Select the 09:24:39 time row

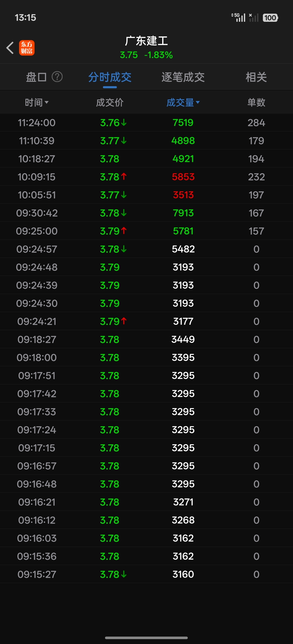coord(146,285)
